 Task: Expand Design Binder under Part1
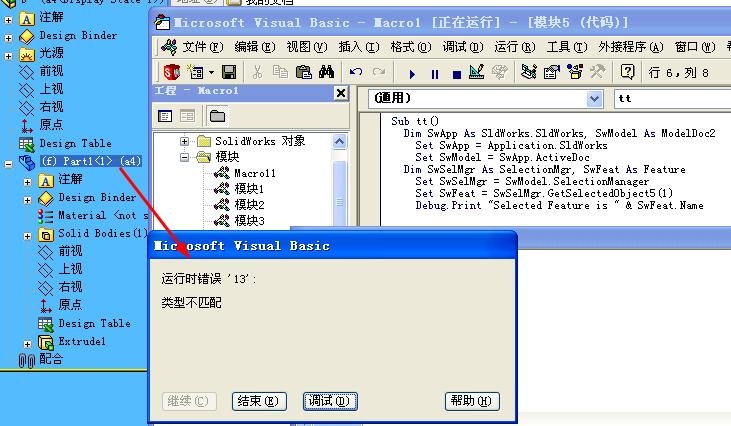[28, 200]
